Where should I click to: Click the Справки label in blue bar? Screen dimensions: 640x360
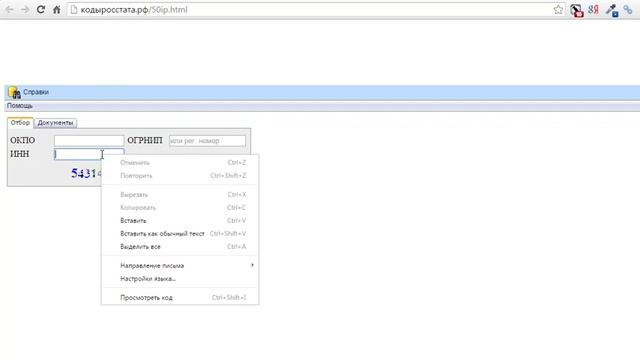coord(36,92)
